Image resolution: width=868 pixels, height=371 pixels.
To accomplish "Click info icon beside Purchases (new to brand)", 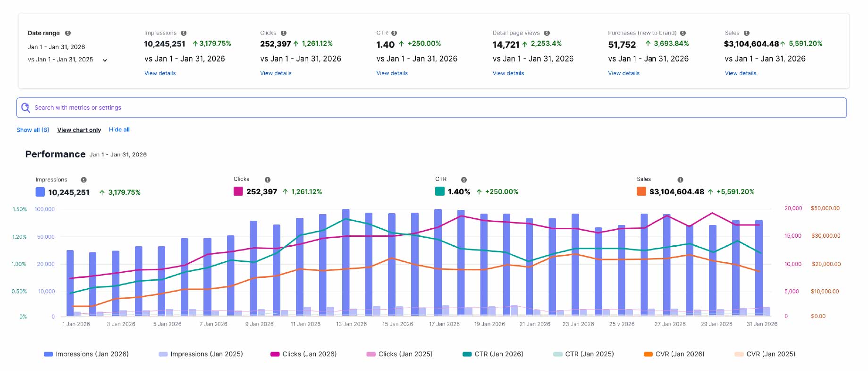I will [683, 33].
